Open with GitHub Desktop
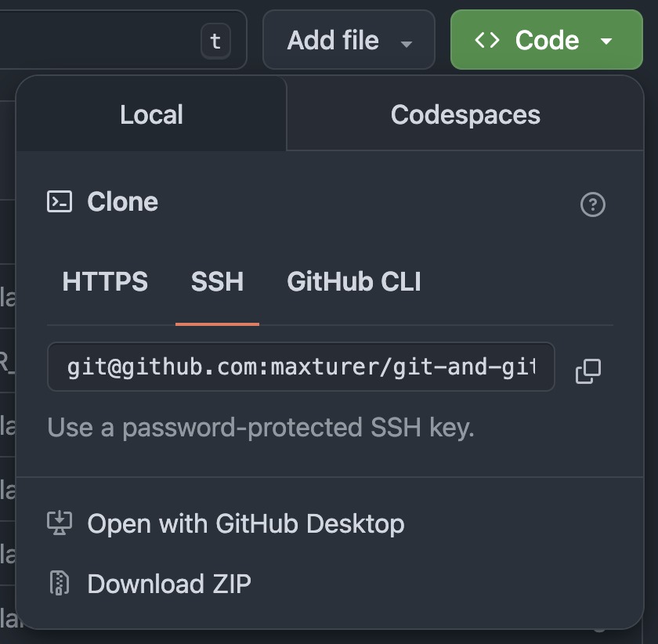This screenshot has width=658, height=644. pyautogui.click(x=245, y=523)
